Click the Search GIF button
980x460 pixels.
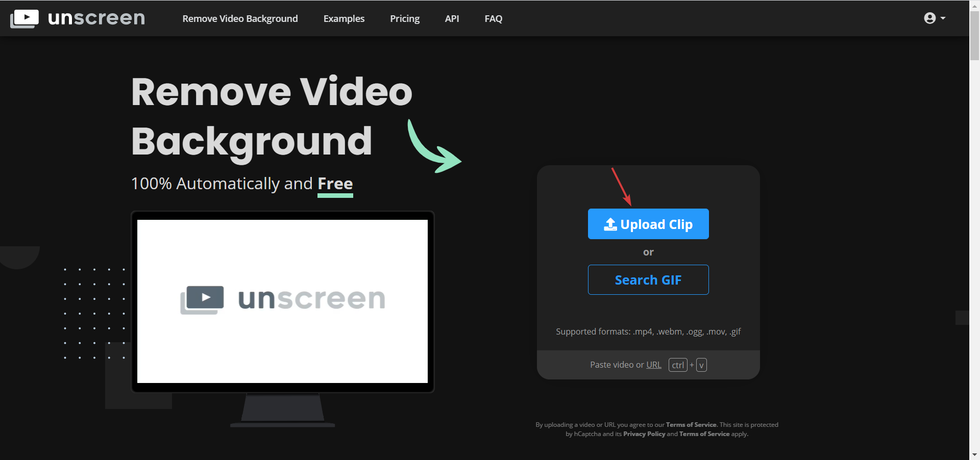[x=648, y=279]
